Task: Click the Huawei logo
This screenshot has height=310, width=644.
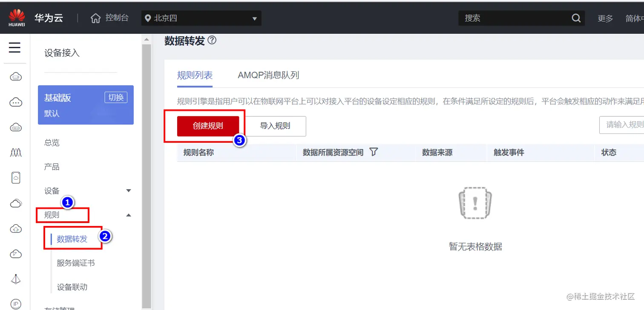Action: pyautogui.click(x=17, y=18)
